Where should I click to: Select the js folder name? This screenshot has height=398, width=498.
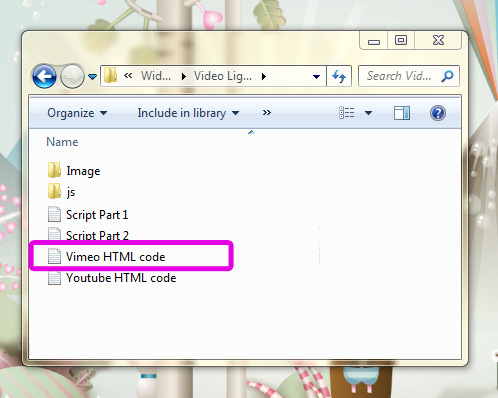71,192
